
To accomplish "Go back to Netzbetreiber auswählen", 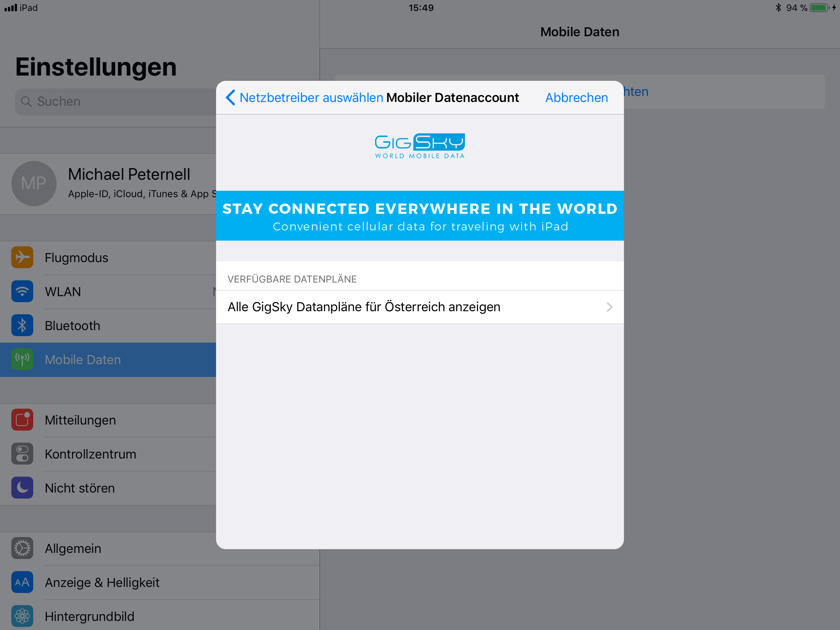I will click(311, 97).
